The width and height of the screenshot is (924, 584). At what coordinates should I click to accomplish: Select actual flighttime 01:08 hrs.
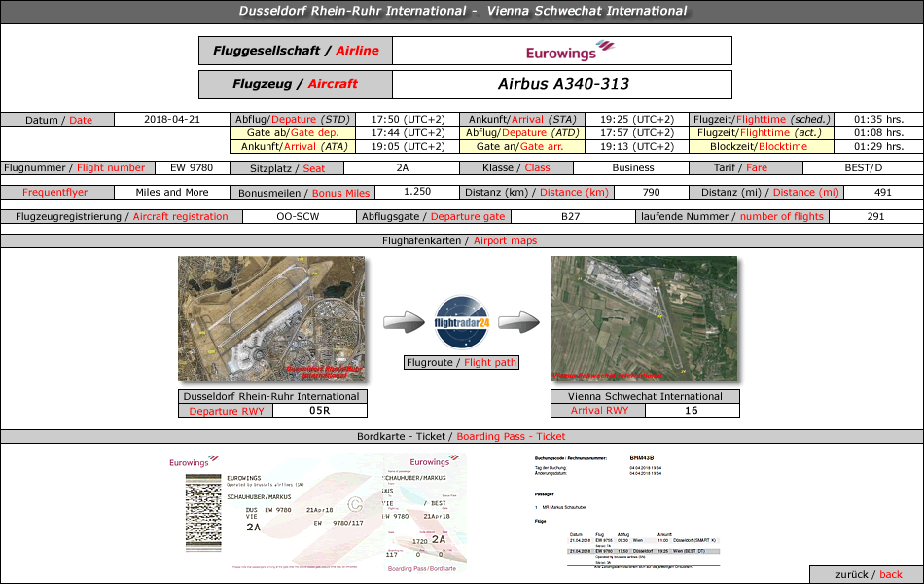click(x=878, y=132)
